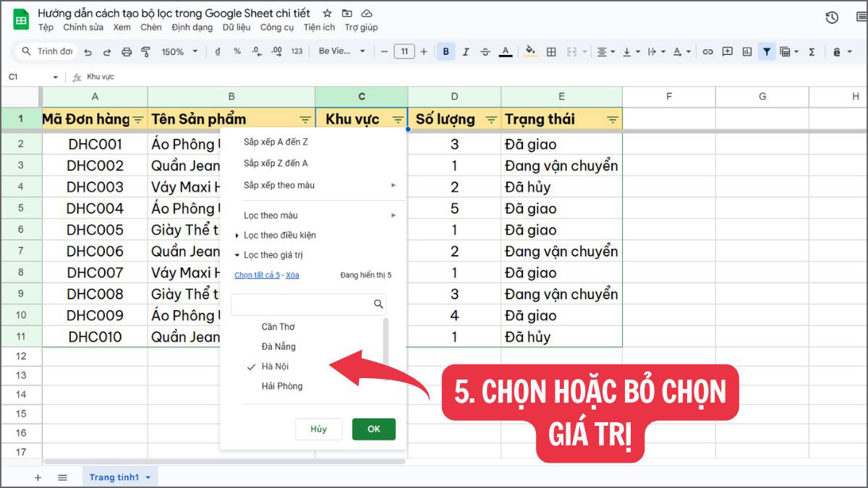868x488 pixels.
Task: Click the print icon
Action: point(126,51)
